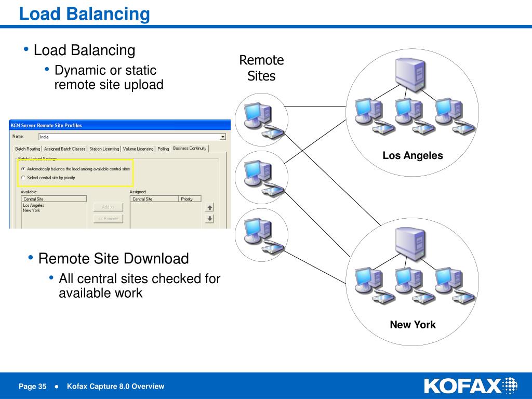The width and height of the screenshot is (532, 399).
Task: Click the bottom remote site workstation icon
Action: click(x=264, y=236)
